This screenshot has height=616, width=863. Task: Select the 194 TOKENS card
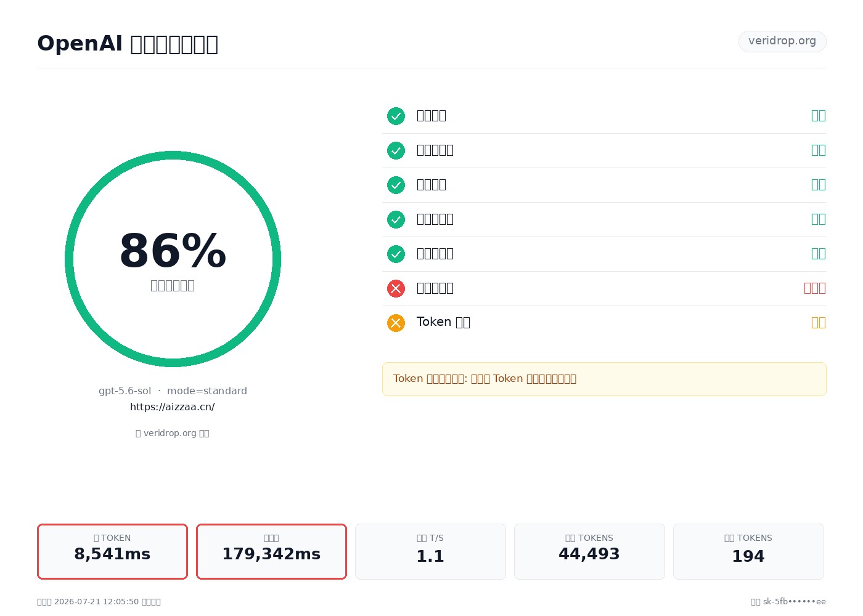(748, 551)
